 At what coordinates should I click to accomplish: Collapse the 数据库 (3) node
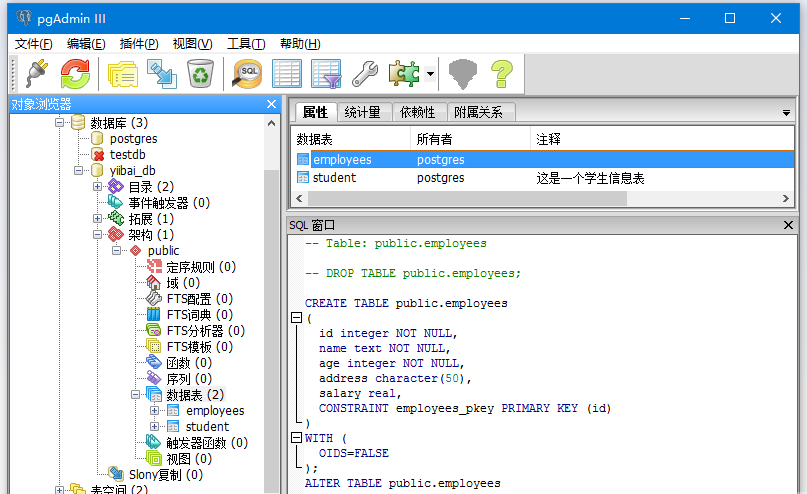click(x=60, y=122)
